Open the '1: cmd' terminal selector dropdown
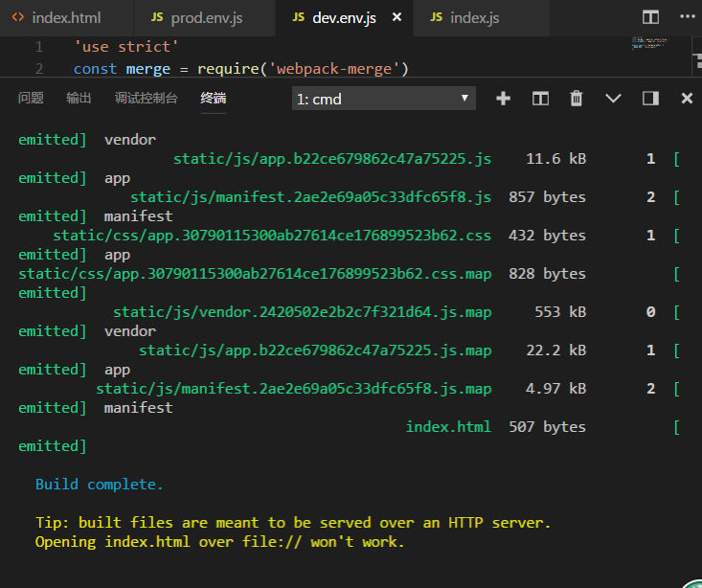The image size is (702, 588). tap(384, 99)
